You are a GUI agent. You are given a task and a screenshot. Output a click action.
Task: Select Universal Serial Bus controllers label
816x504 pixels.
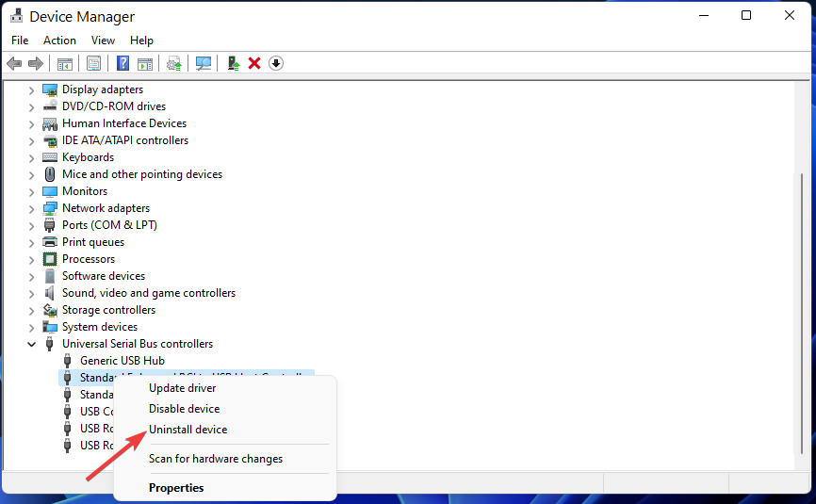coord(138,344)
